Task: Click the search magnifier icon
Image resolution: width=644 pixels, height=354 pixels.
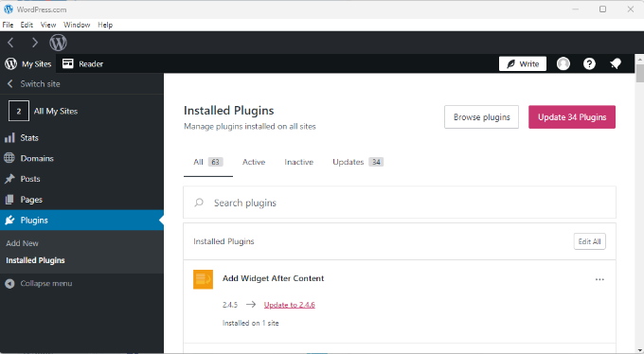Action: [x=199, y=203]
